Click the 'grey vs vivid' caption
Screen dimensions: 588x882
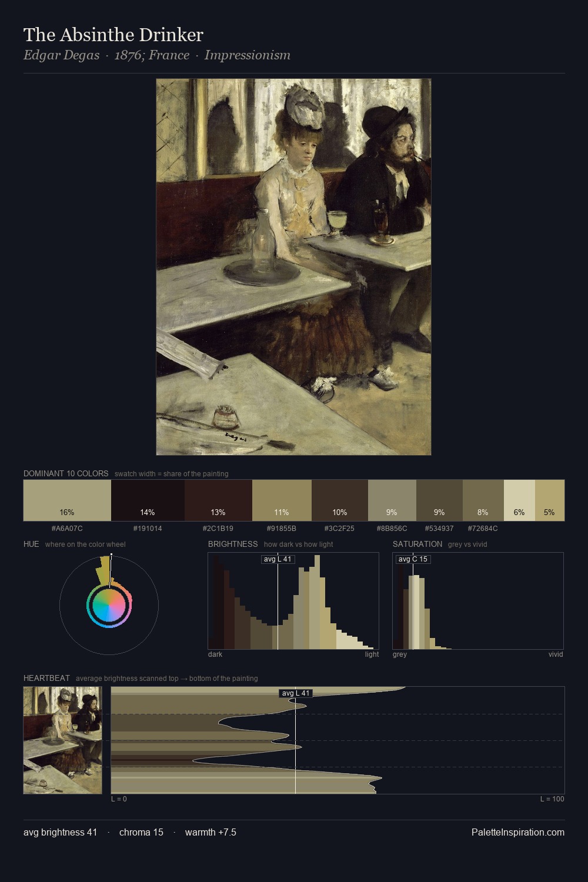[467, 544]
